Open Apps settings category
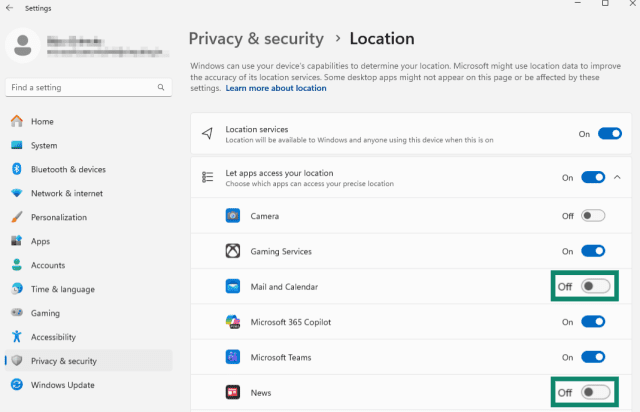 pyautogui.click(x=89, y=241)
